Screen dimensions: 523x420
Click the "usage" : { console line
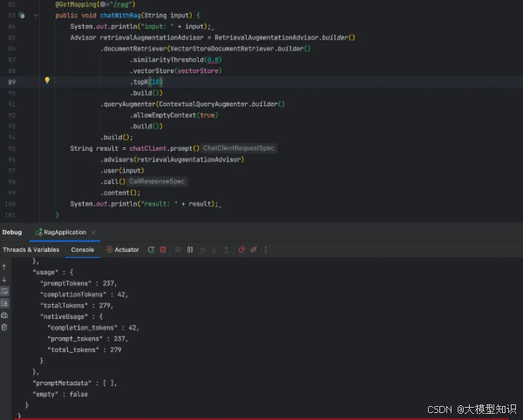coord(53,272)
